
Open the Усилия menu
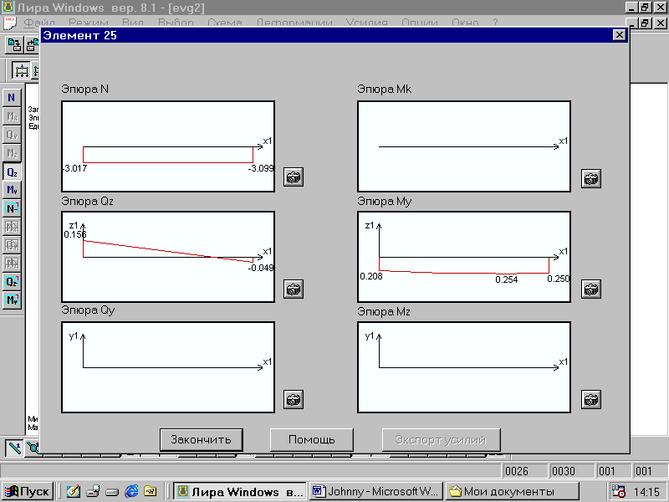click(366, 22)
